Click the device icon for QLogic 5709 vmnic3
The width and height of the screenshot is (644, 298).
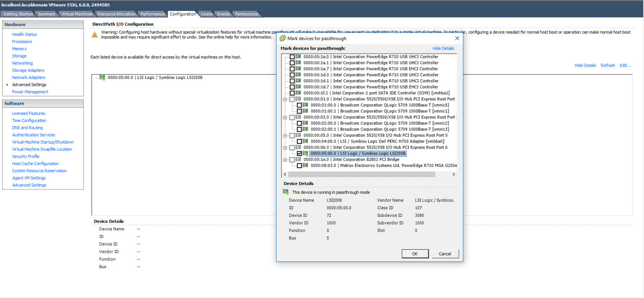306,129
